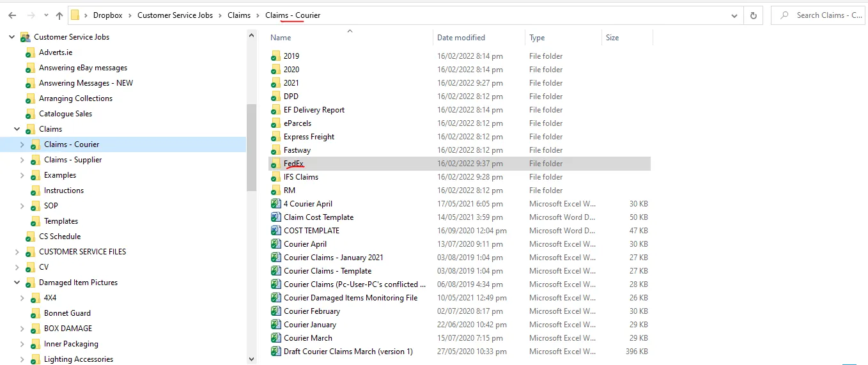Select Answering Messages - NEW tree folder

[x=86, y=83]
